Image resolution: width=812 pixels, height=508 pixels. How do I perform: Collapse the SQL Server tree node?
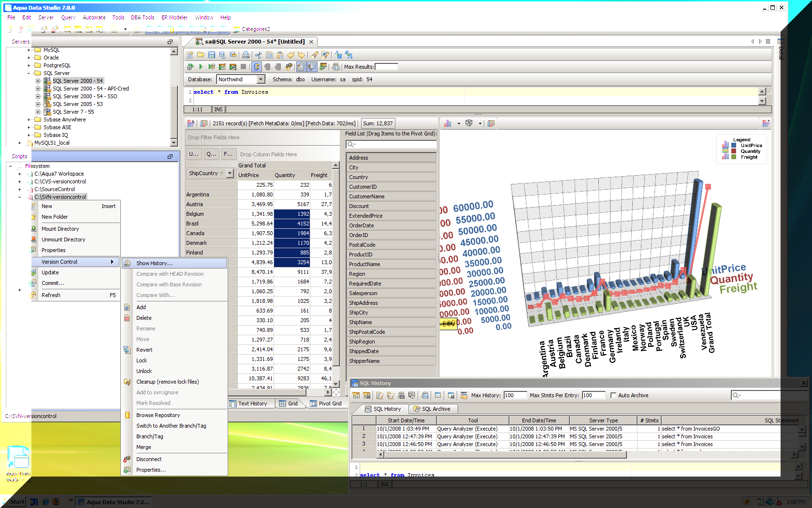pos(29,73)
